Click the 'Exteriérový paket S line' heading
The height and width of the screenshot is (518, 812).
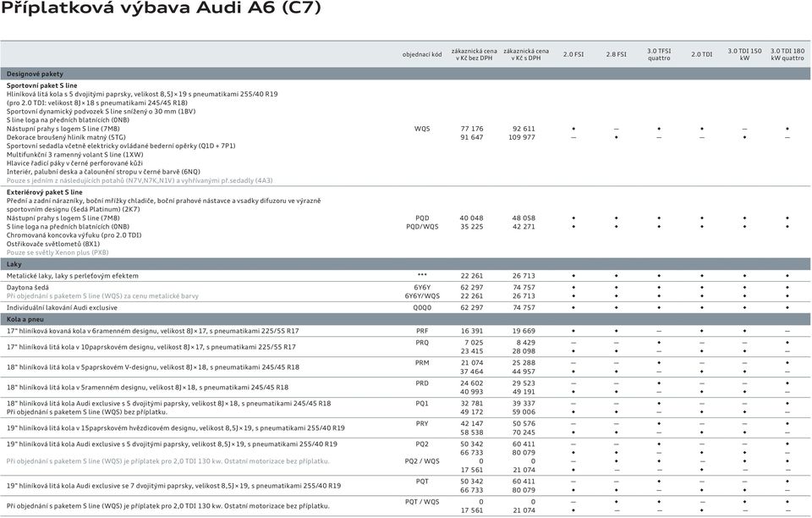pyautogui.click(x=45, y=192)
